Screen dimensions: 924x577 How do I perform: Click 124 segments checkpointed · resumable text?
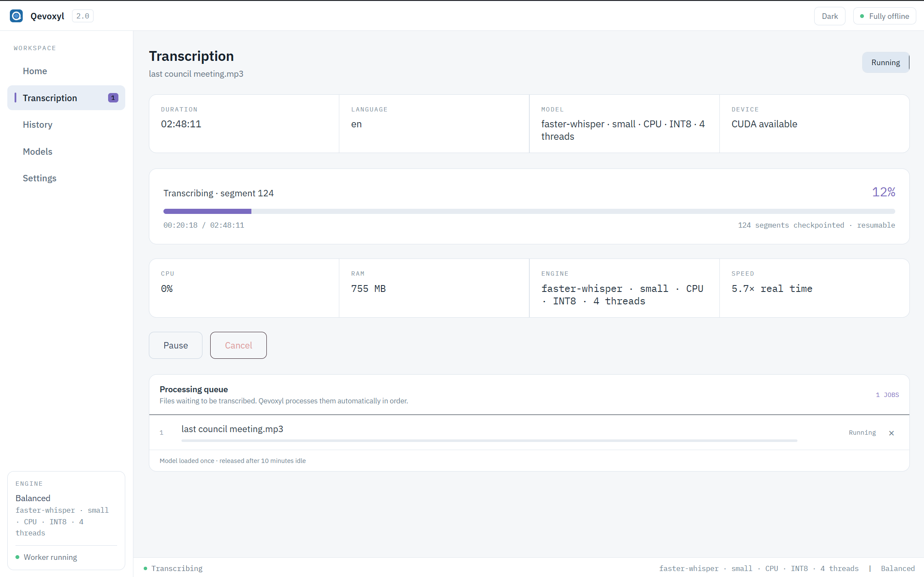[816, 225]
